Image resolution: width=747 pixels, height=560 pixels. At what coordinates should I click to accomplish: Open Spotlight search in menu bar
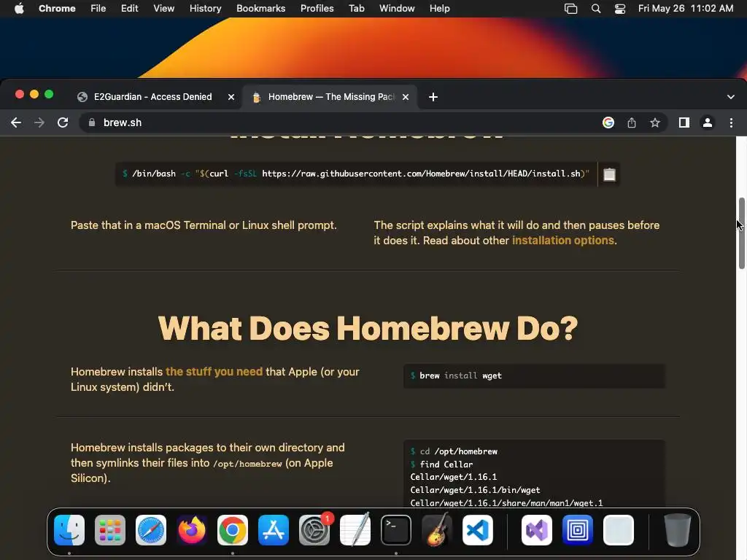coord(595,9)
